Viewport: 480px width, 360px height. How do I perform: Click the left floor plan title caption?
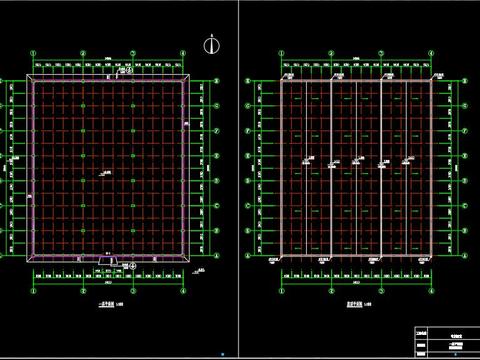(112, 304)
